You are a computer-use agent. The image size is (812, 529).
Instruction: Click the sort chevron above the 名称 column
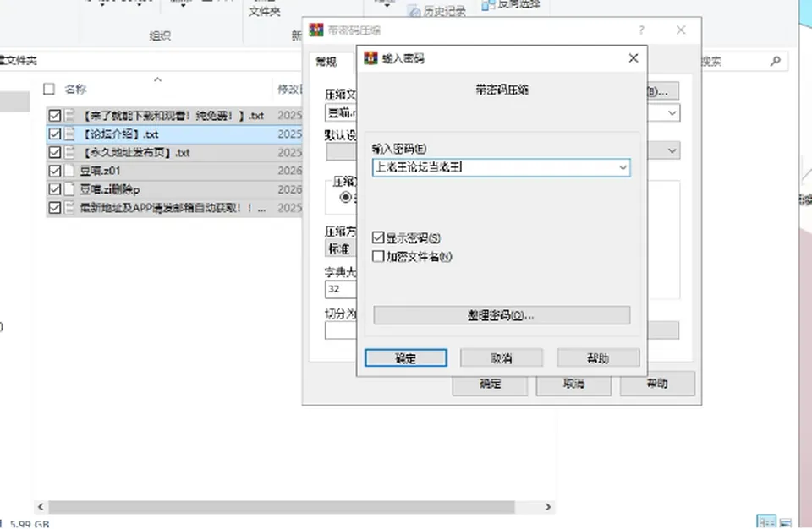[158, 79]
